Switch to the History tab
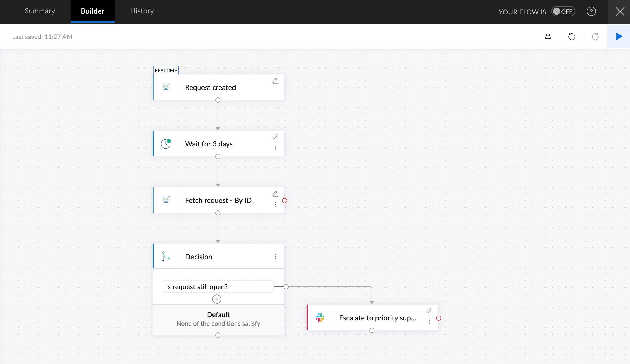The image size is (630, 364). pos(142,11)
